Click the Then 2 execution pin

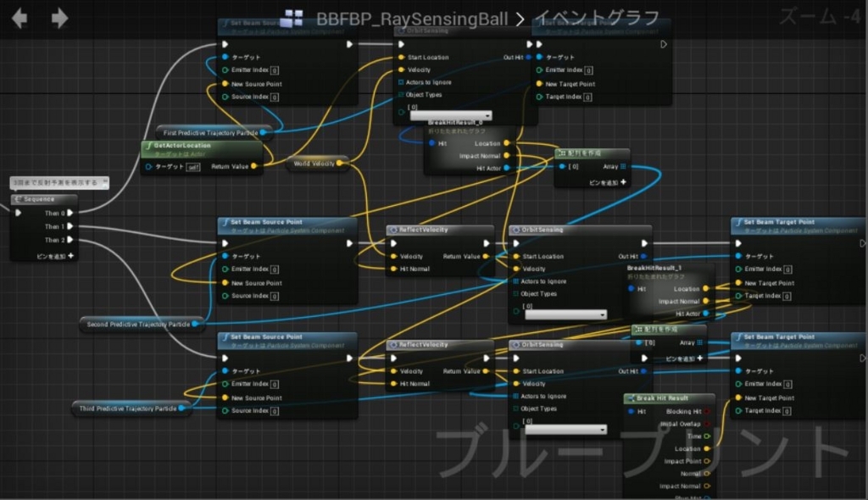click(70, 240)
